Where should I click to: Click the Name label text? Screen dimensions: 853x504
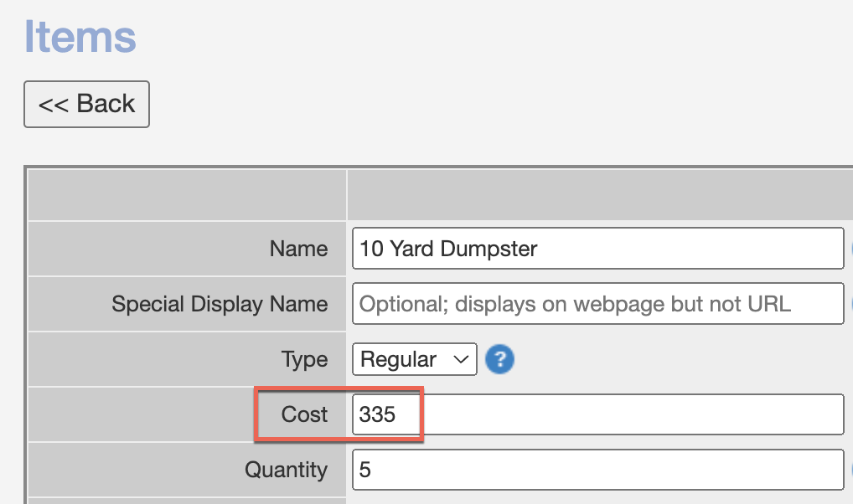click(298, 249)
